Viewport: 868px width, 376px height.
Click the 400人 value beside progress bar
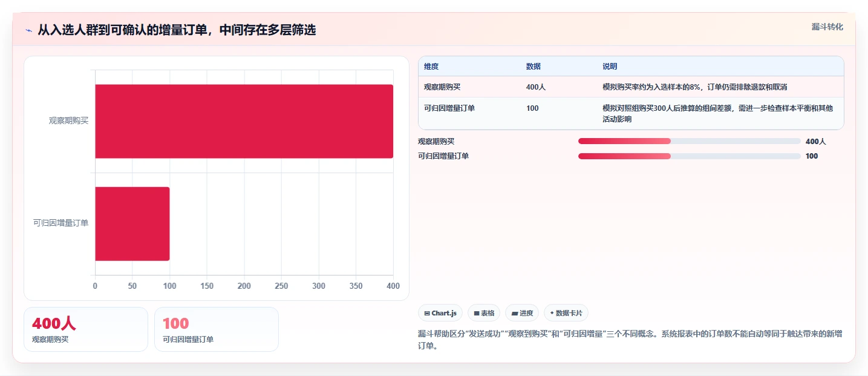coord(815,142)
